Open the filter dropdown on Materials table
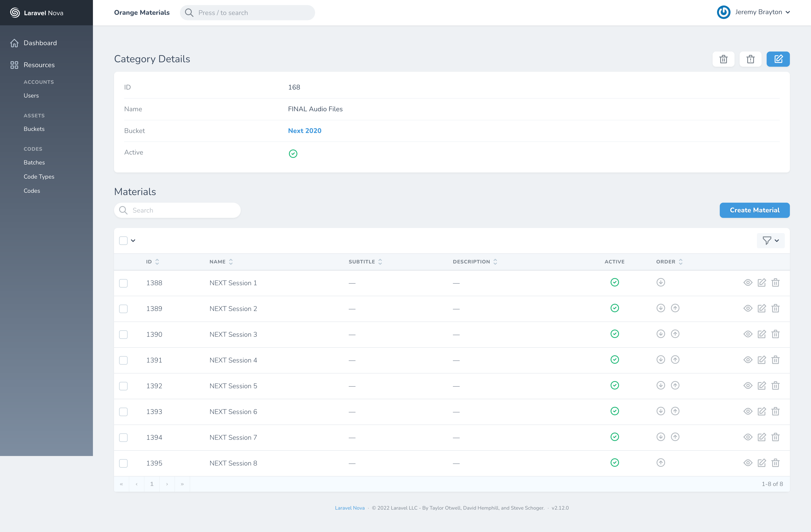This screenshot has width=811, height=532. click(771, 240)
